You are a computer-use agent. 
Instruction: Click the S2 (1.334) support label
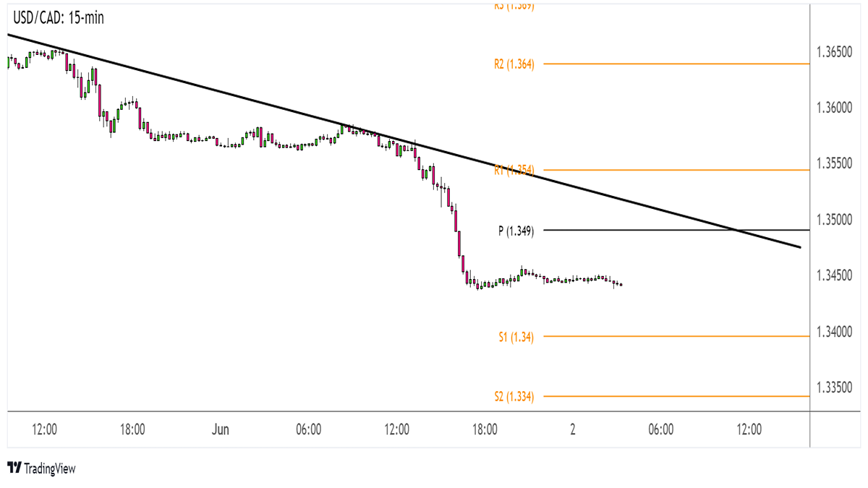pos(514,396)
